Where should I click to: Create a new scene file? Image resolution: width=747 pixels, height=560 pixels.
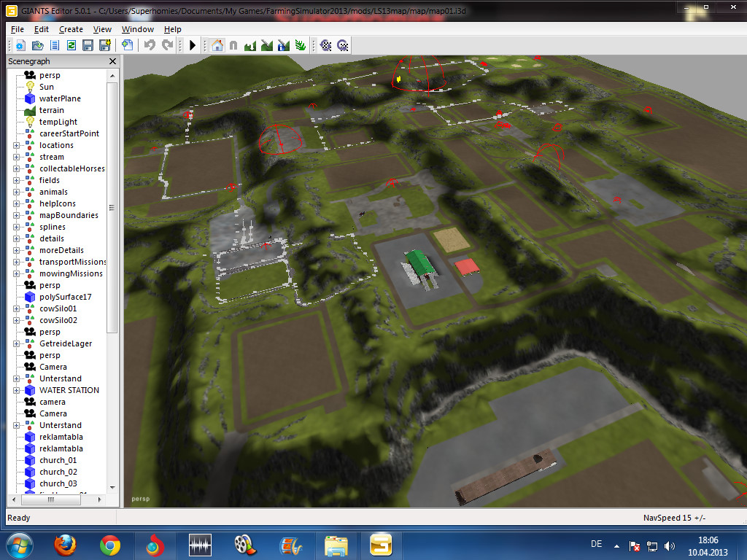click(20, 46)
